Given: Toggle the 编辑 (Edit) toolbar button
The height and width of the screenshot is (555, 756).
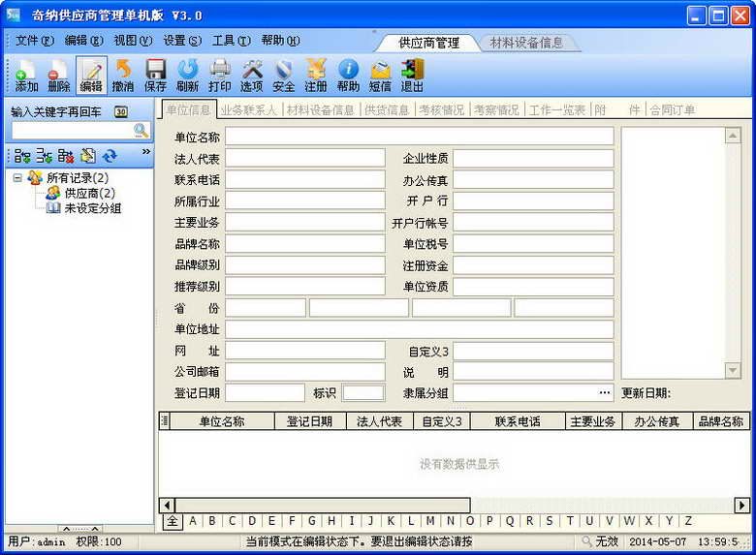Looking at the screenshot, I should [91, 76].
